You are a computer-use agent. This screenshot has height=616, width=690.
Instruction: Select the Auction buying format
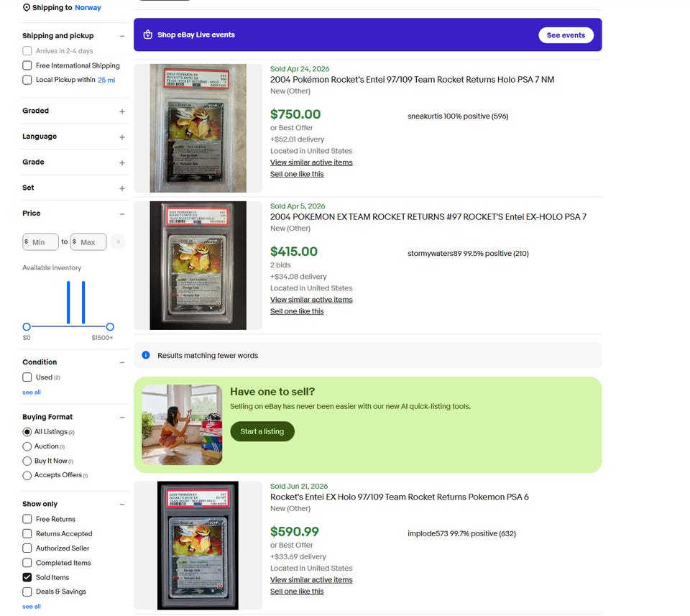click(27, 446)
